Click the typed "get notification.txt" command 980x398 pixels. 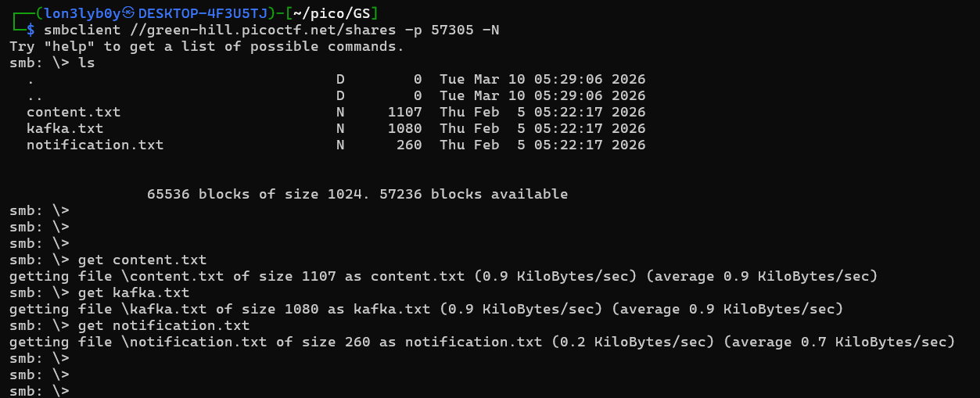point(163,325)
